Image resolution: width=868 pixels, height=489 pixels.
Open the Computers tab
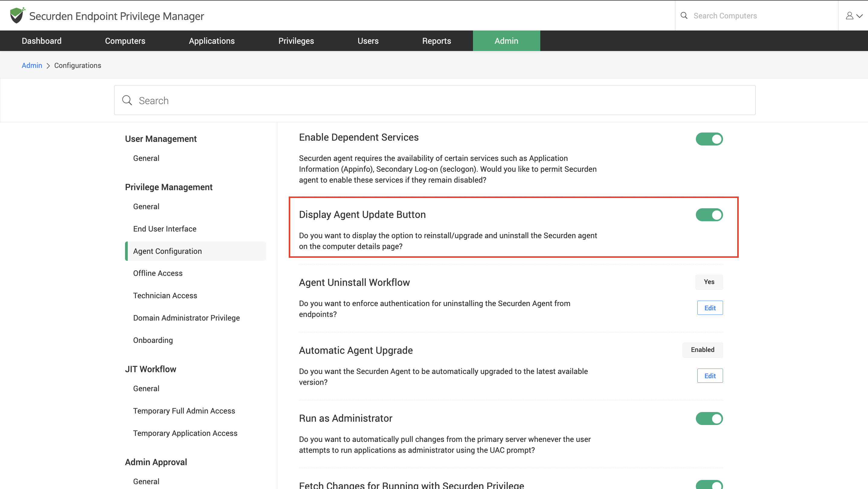[x=125, y=41]
